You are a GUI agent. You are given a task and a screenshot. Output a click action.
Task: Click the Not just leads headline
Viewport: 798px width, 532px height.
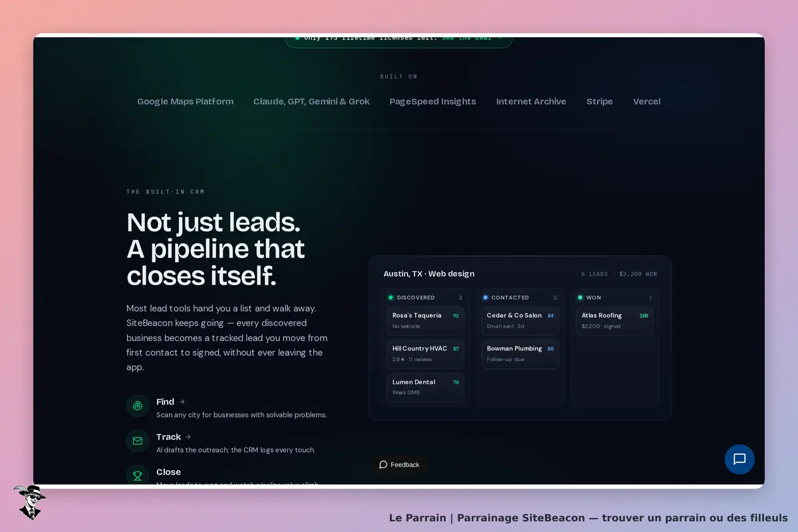point(215,249)
